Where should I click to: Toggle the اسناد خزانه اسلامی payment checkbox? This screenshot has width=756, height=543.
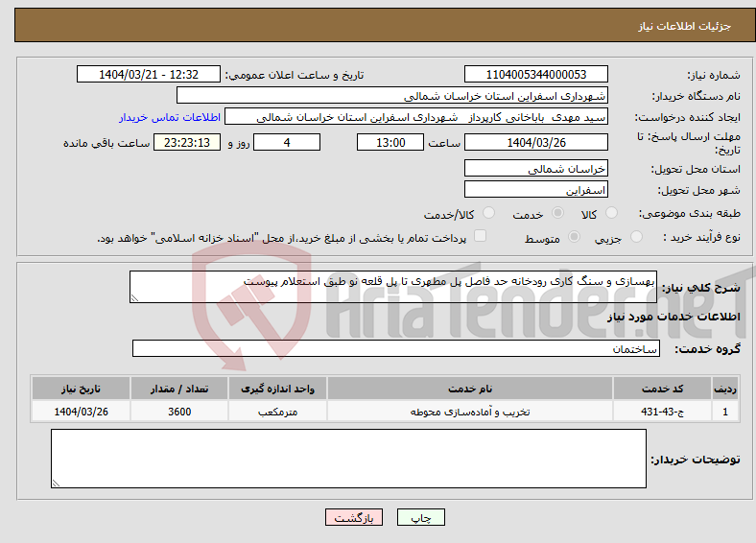pyautogui.click(x=480, y=235)
